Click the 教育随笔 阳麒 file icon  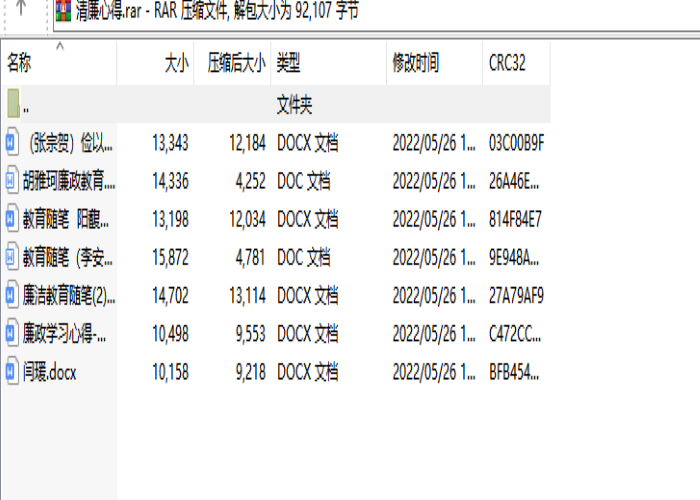(x=12, y=218)
